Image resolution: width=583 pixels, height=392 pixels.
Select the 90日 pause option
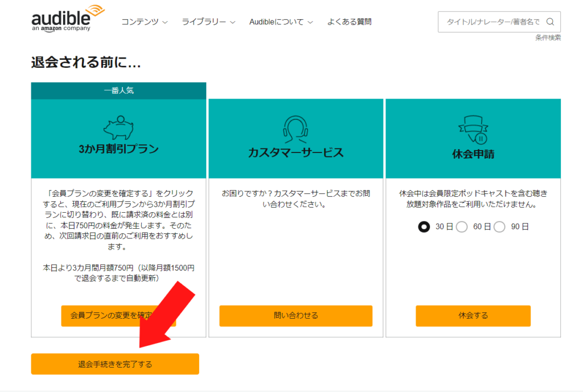500,226
